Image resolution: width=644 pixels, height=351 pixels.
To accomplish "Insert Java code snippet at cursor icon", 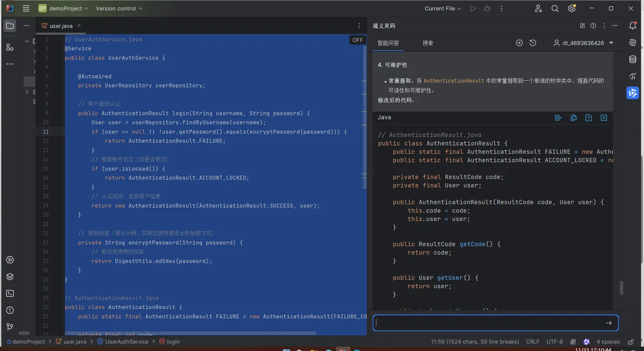I will 558,118.
